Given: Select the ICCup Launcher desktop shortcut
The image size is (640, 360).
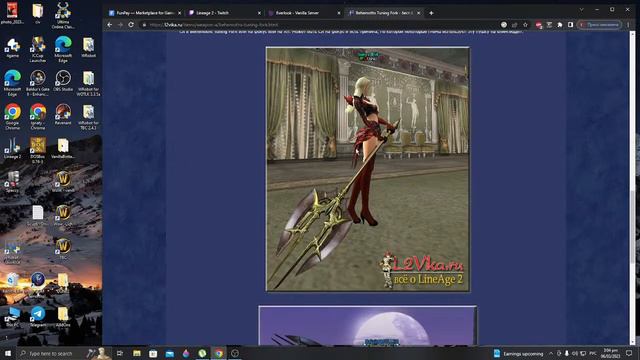Looking at the screenshot, I should [x=38, y=49].
